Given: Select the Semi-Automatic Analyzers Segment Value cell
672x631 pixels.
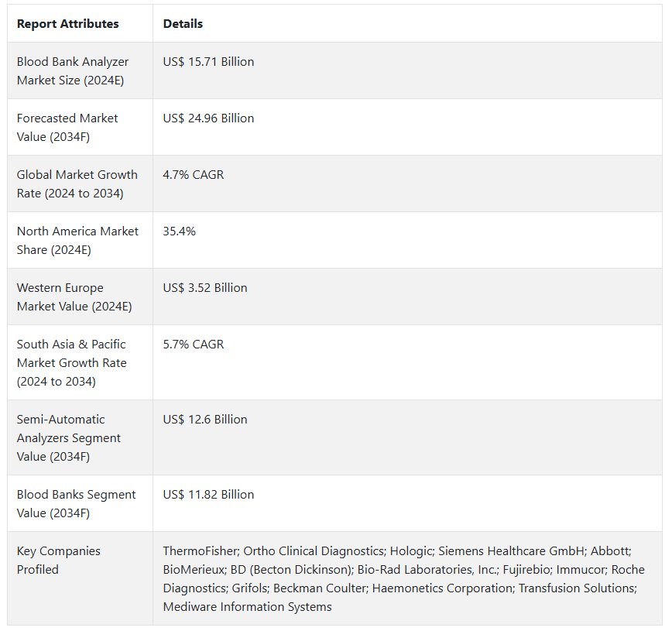Looking at the screenshot, I should click(x=69, y=437).
